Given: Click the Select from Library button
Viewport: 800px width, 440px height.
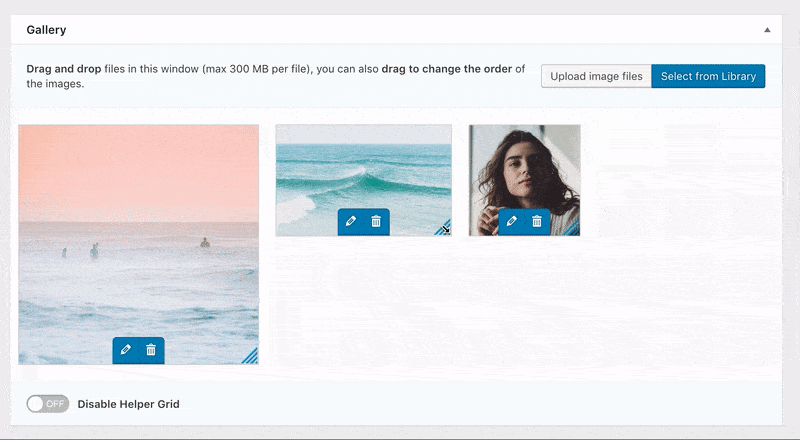Looking at the screenshot, I should pyautogui.click(x=708, y=76).
